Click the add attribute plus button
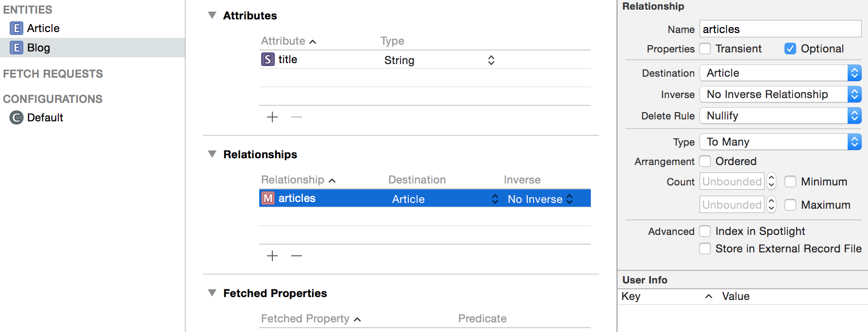Screen dimensions: 868x332 pyautogui.click(x=272, y=117)
